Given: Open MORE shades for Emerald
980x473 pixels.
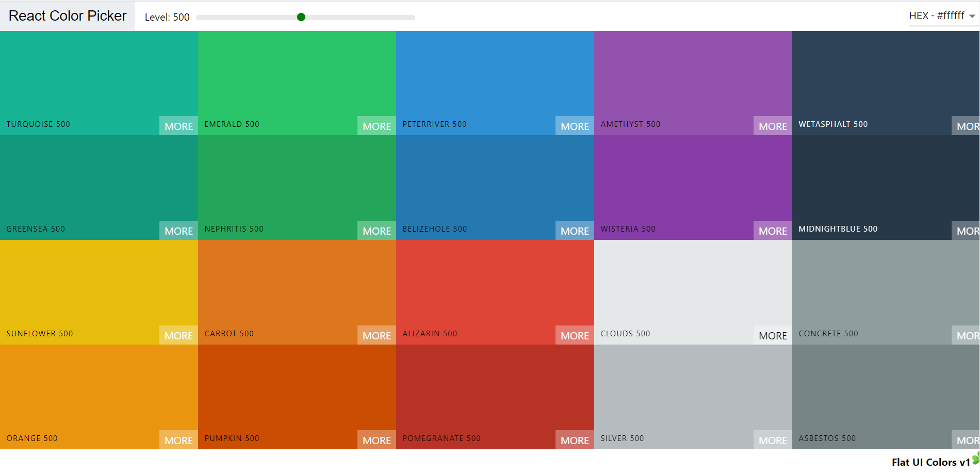Looking at the screenshot, I should pos(377,126).
